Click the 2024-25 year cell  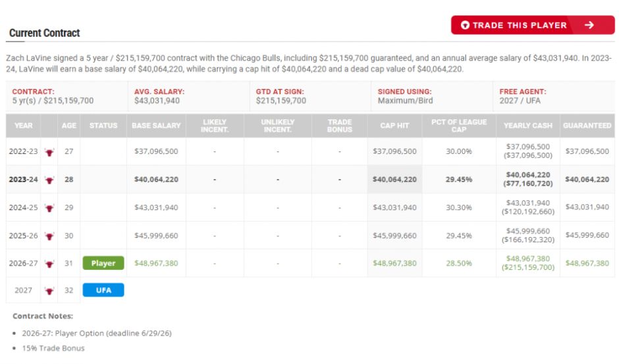pos(23,207)
